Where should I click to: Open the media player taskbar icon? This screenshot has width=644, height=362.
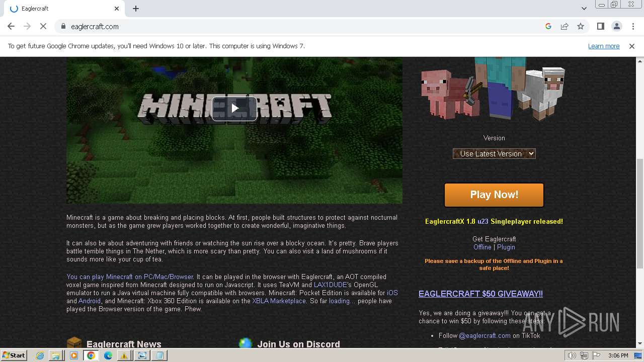coord(74,355)
